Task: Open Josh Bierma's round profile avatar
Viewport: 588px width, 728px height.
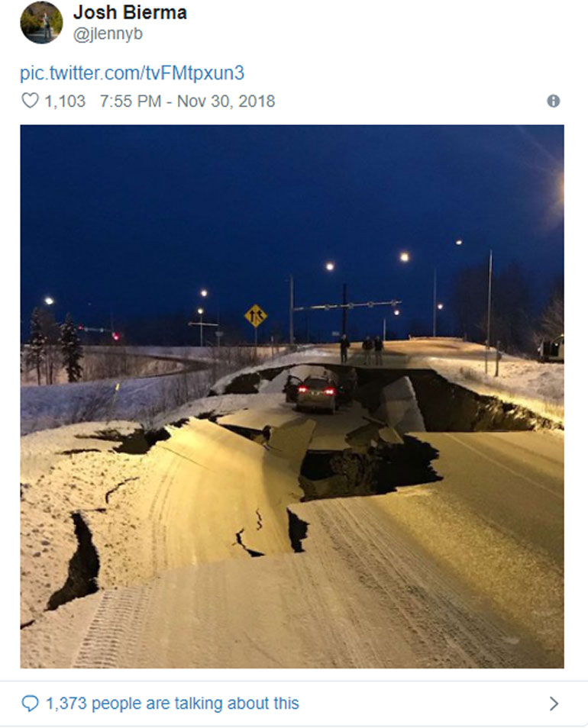Action: [41, 23]
